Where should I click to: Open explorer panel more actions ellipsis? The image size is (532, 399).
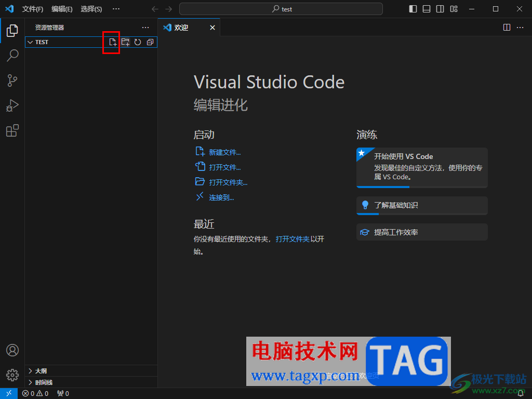pyautogui.click(x=145, y=28)
